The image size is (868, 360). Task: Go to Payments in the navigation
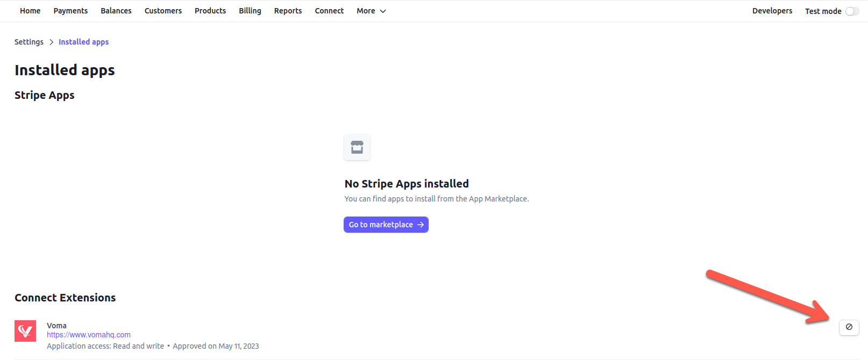coord(70,11)
